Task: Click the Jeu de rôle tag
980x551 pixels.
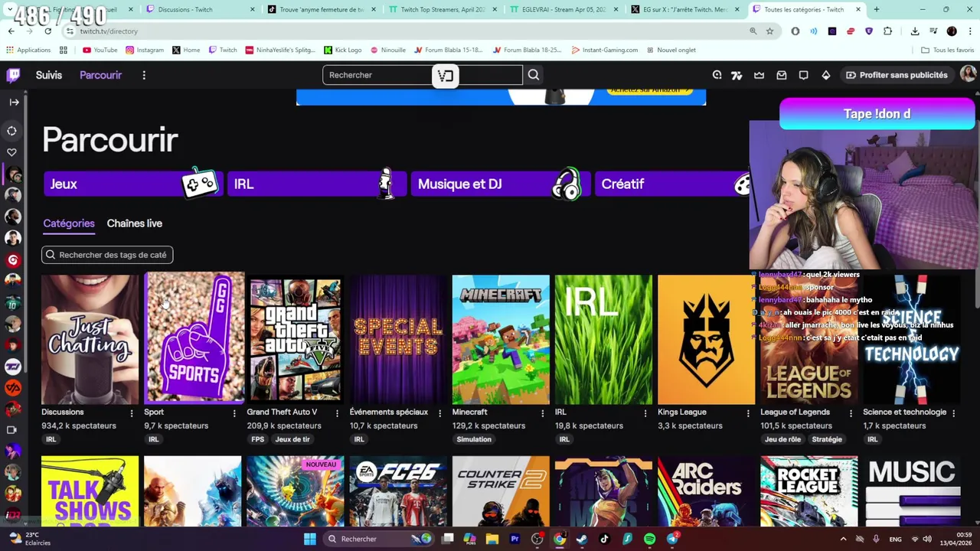Action: tap(782, 439)
